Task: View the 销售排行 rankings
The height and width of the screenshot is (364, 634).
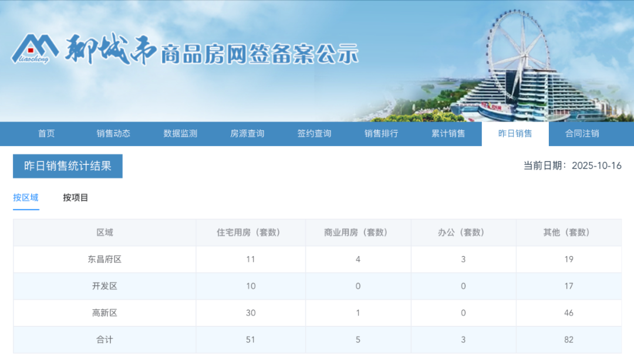Action: click(380, 133)
